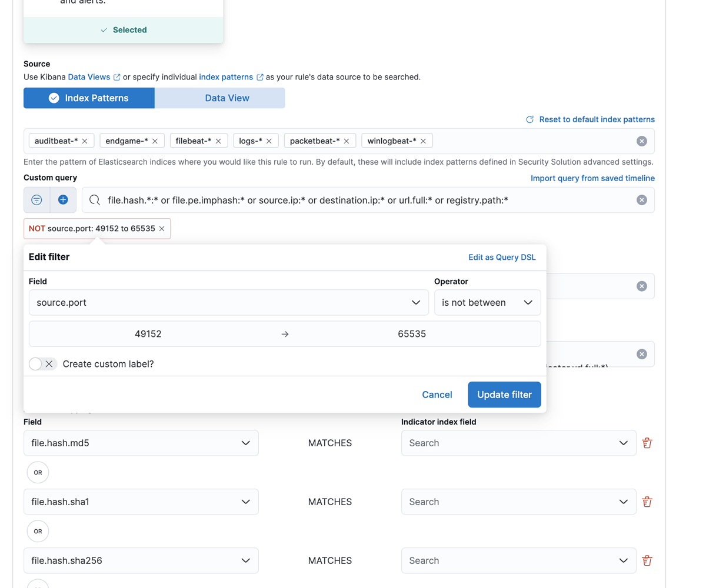Screen dimensions: 706x588
Task: Remove the auditbeat-* index pattern chip
Action: click(85, 141)
